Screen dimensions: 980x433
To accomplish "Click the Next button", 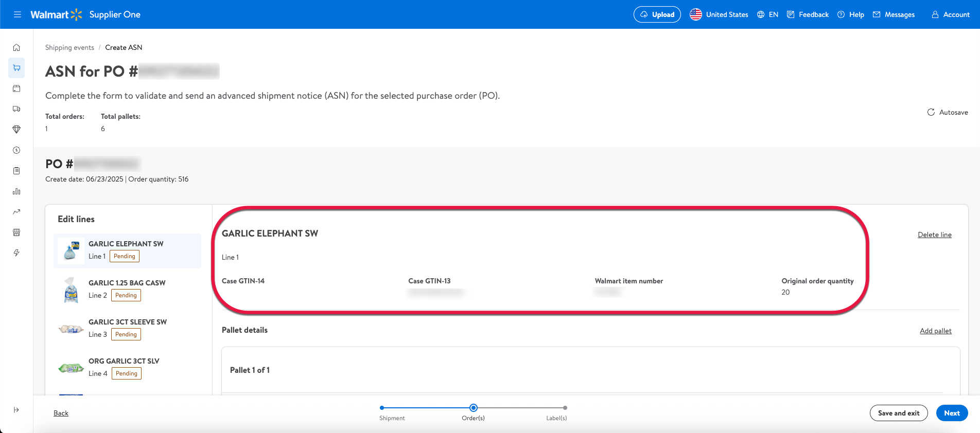I will pos(952,413).
